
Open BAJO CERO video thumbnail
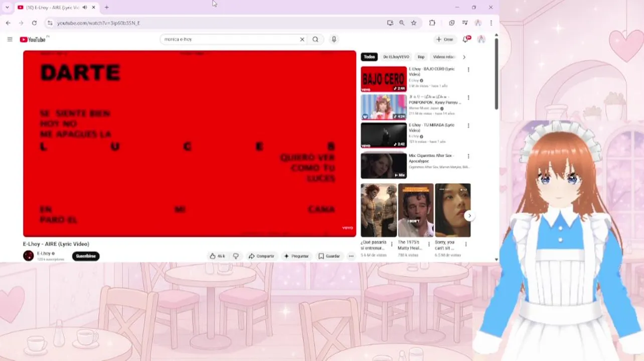click(x=384, y=79)
